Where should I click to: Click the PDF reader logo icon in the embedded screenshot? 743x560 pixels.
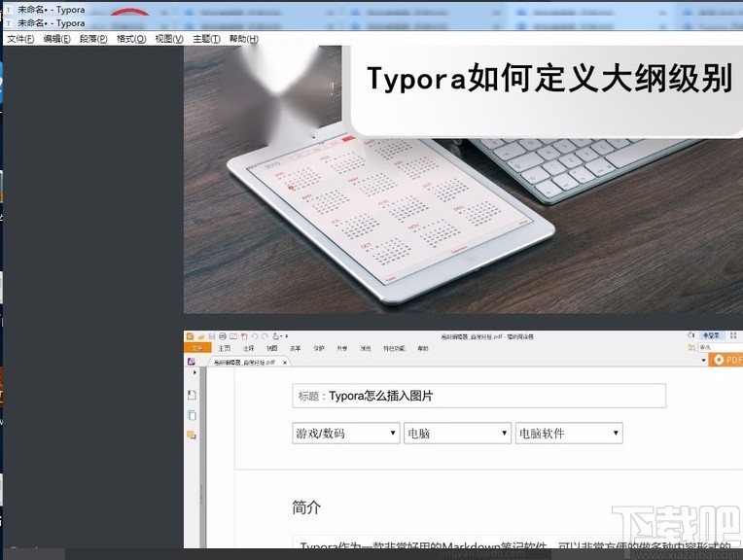point(190,336)
